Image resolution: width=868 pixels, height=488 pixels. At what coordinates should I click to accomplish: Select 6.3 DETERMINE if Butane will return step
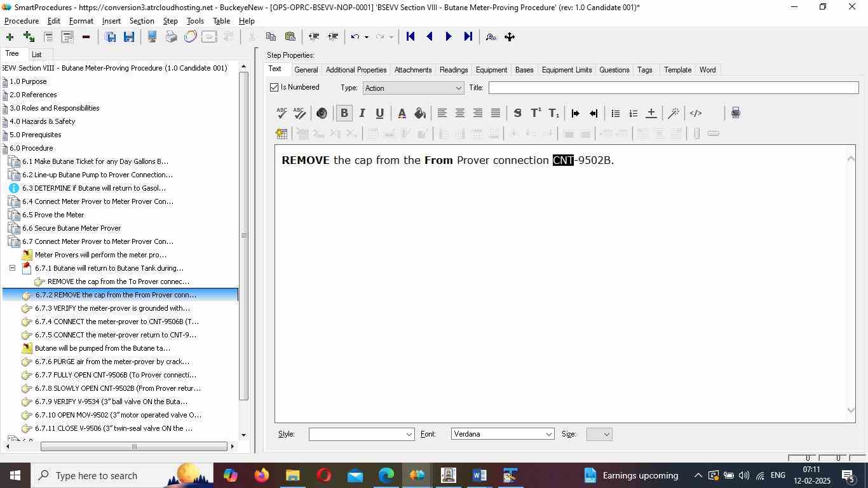pos(94,188)
